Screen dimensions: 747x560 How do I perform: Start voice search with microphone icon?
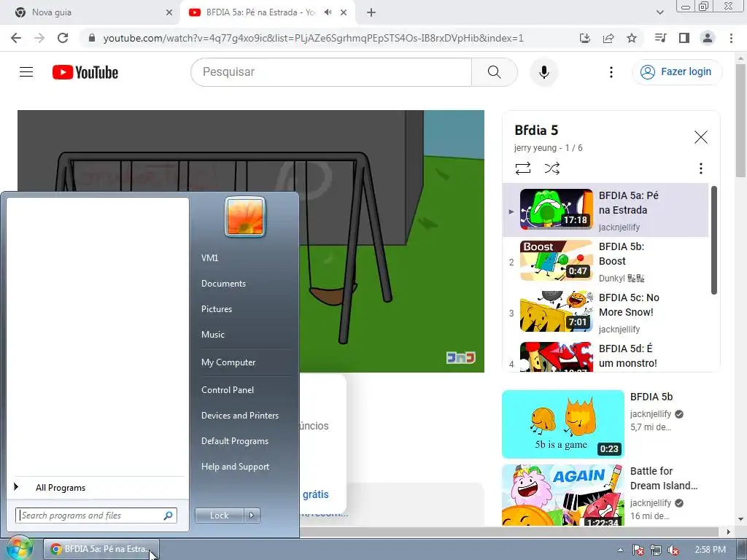(544, 72)
